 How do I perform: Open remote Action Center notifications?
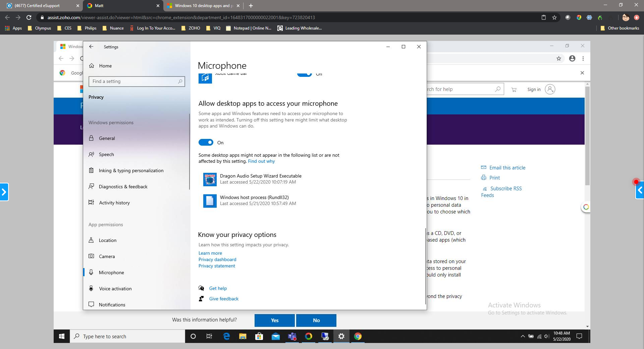[x=579, y=336]
